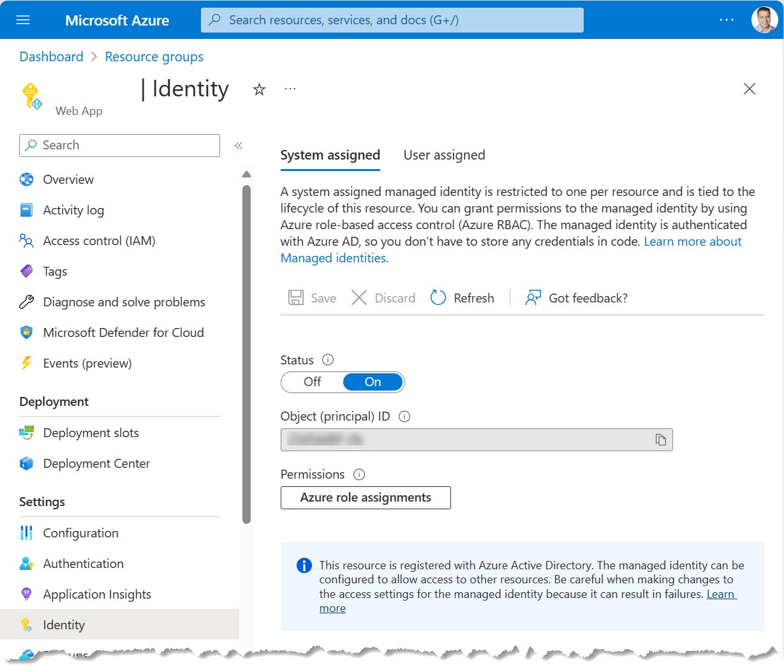The image size is (784, 672).
Task: Set Status toggle to On
Action: coord(373,382)
